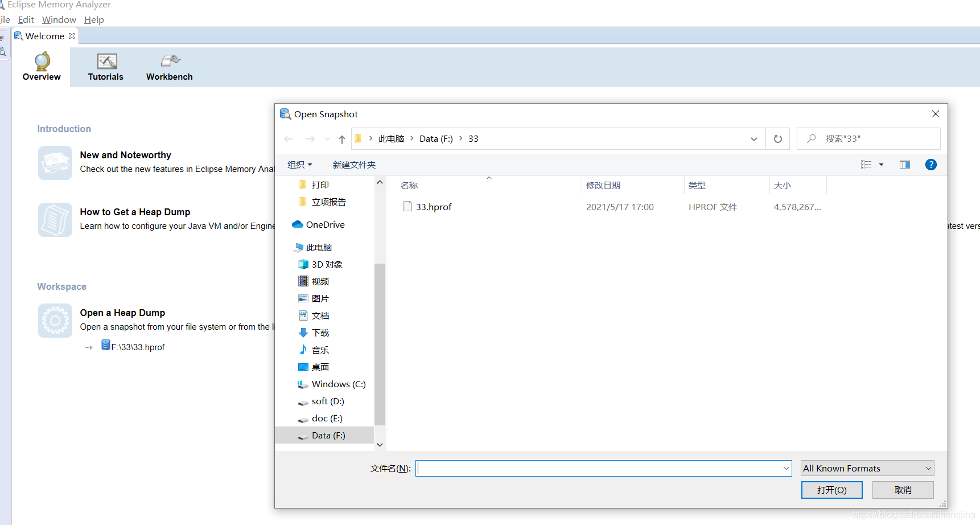Go forward in Open Snapshot dialog
Image resolution: width=980 pixels, height=525 pixels.
click(310, 139)
